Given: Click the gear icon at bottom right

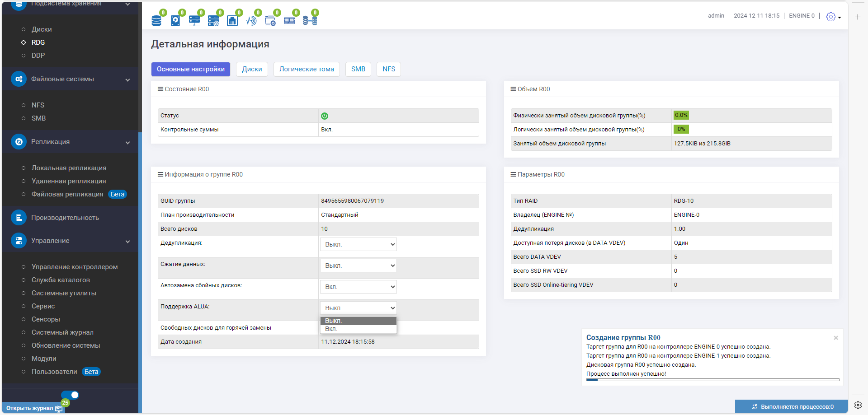Looking at the screenshot, I should 858,405.
